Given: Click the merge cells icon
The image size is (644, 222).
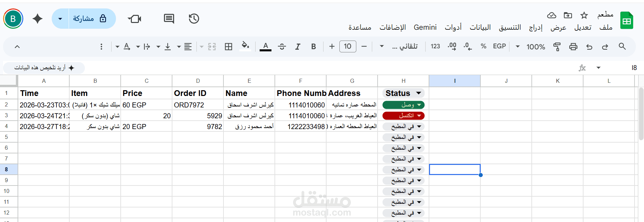Looking at the screenshot, I should point(212,47).
